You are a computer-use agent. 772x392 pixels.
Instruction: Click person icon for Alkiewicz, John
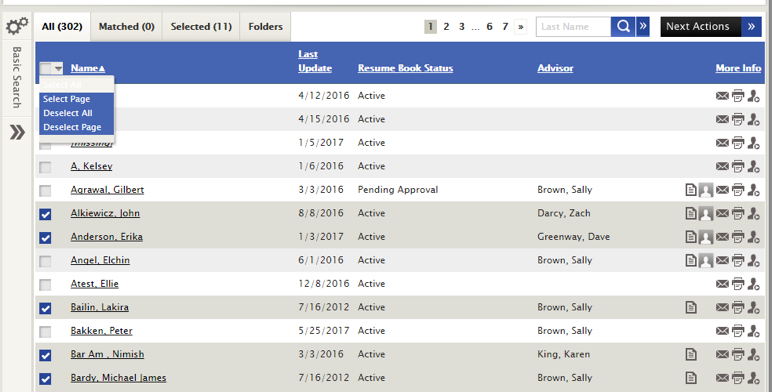click(x=753, y=213)
